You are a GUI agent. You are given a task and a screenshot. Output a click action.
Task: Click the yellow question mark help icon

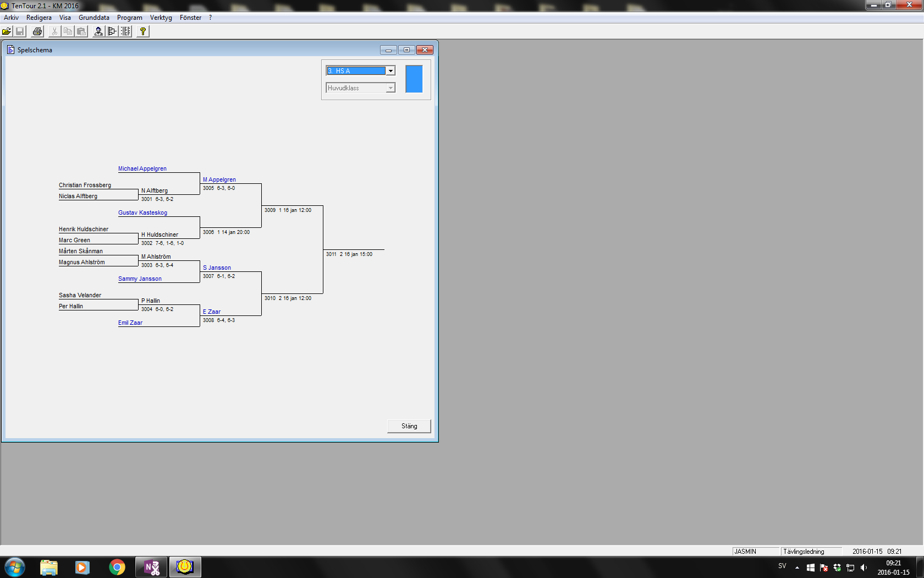pos(143,31)
